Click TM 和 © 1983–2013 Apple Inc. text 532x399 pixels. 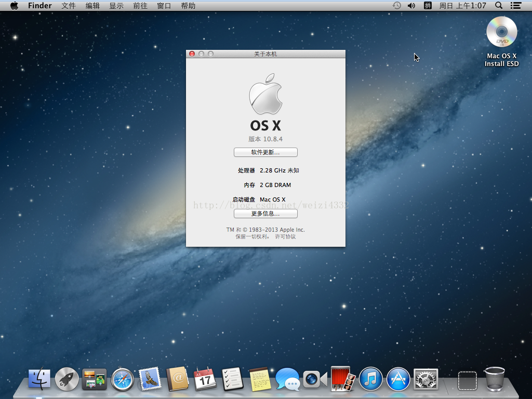(265, 230)
